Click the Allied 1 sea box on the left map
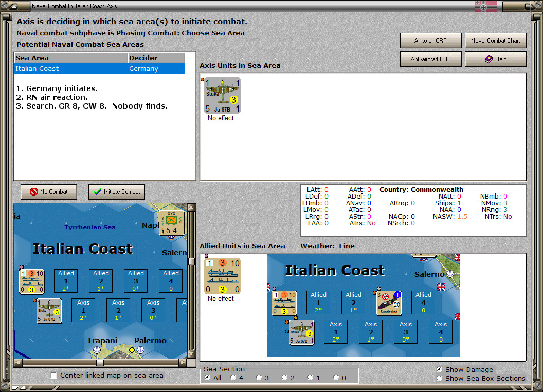Viewport: 543px width, 392px height. (66, 281)
